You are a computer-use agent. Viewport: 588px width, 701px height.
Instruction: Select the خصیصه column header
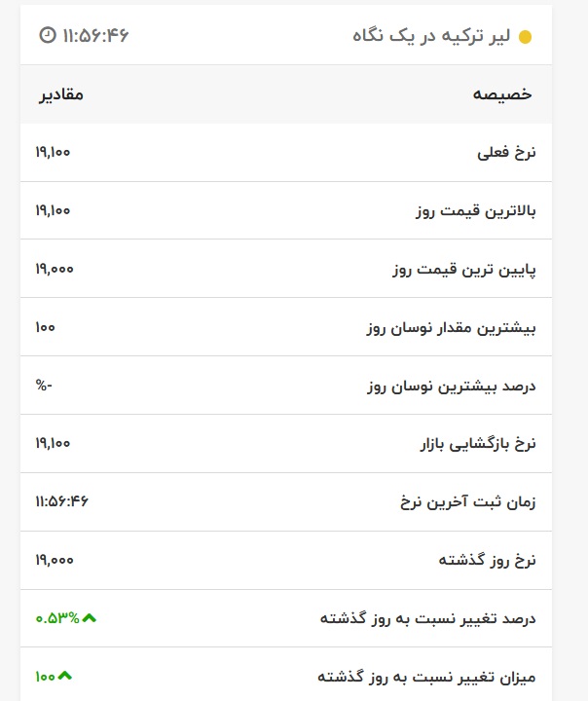[502, 94]
